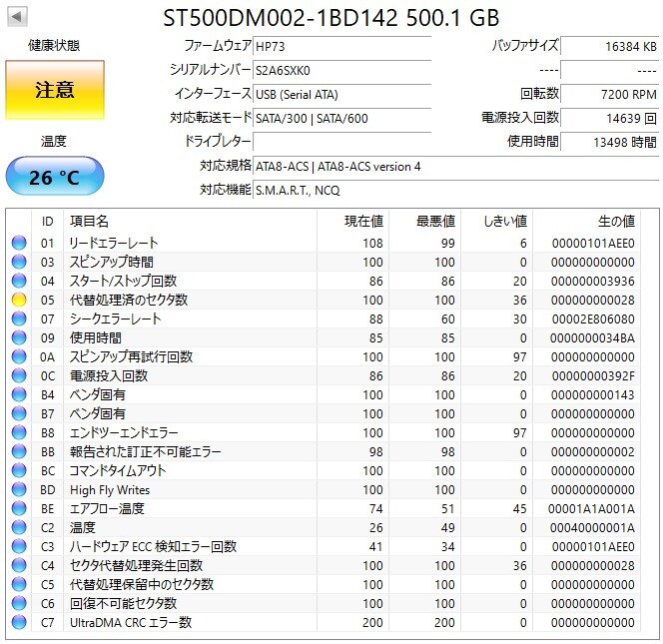The image size is (663, 644).
Task: Select the ハードウェア ECC 検知エラー回数 attribute name
Action: (x=153, y=546)
